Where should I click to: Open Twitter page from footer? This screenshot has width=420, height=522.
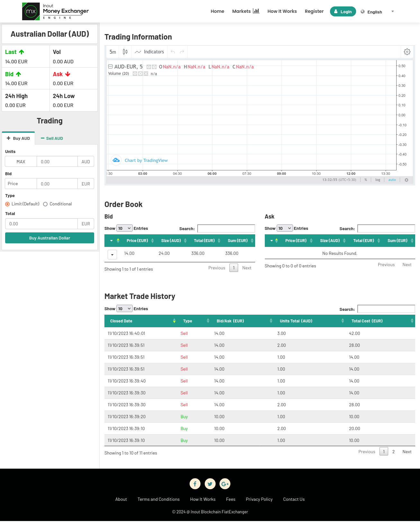[210, 484]
